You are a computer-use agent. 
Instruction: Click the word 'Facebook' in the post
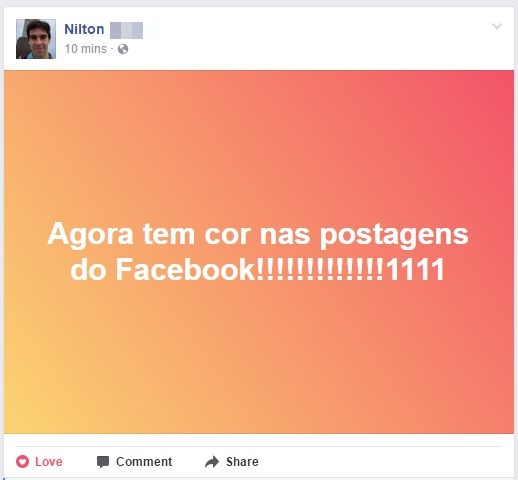(185, 269)
